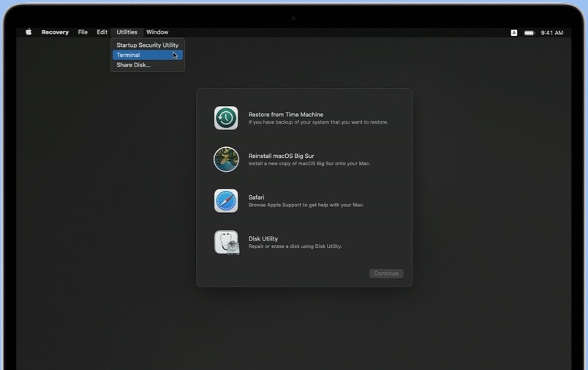Viewport: 588px width, 370px height.
Task: Select the Safari option title
Action: [256, 197]
